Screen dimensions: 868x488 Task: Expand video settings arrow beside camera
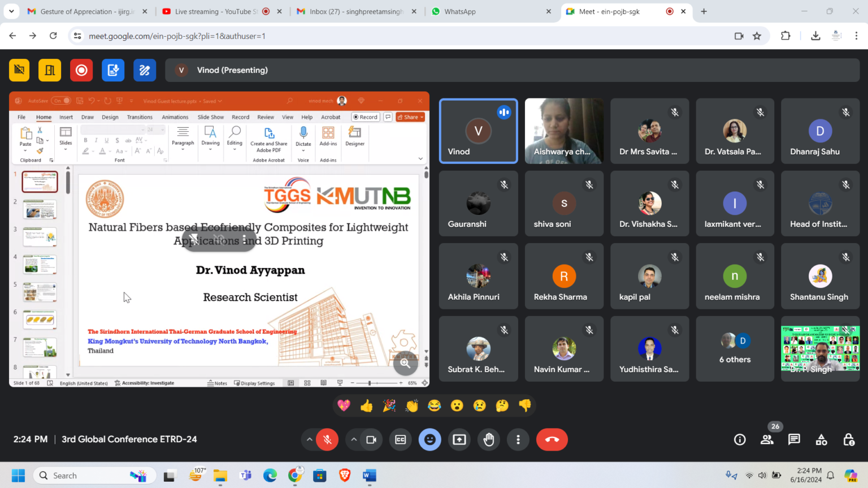[x=354, y=439]
